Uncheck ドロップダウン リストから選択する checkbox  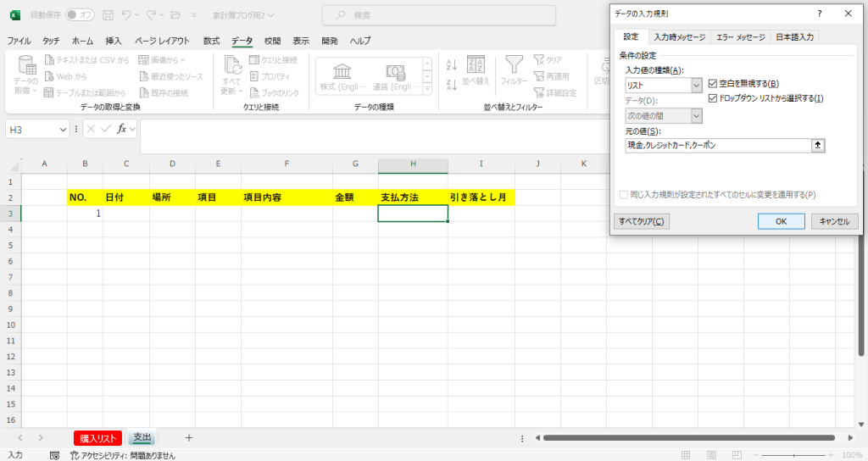[712, 98]
